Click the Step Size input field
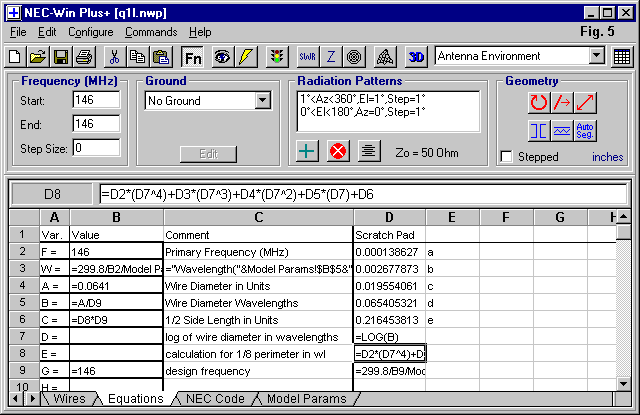 click(95, 148)
